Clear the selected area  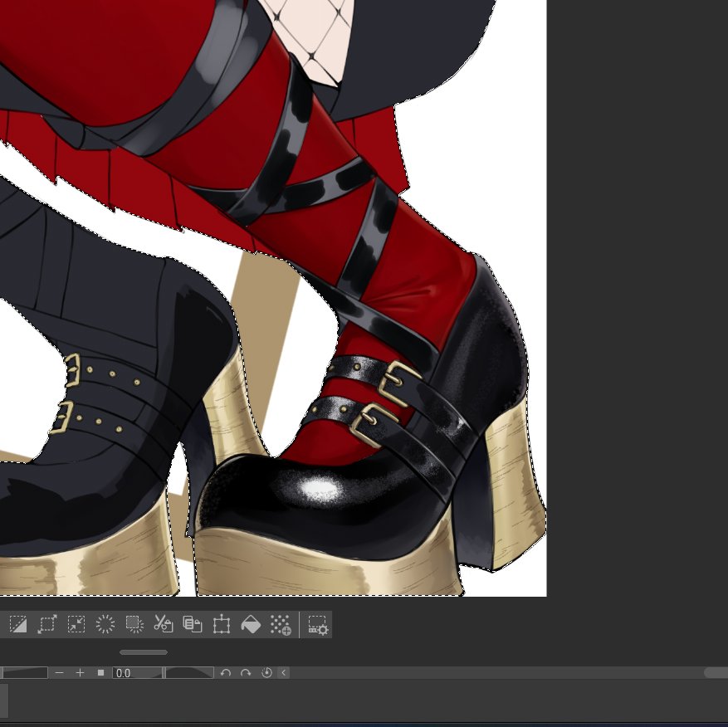[133, 625]
